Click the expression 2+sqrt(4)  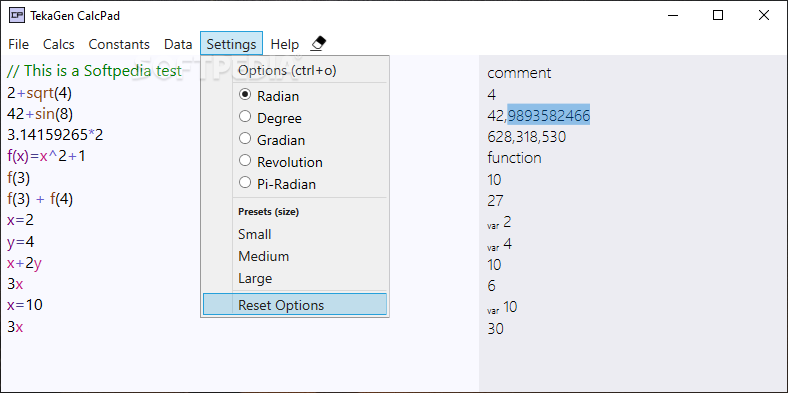(39, 93)
